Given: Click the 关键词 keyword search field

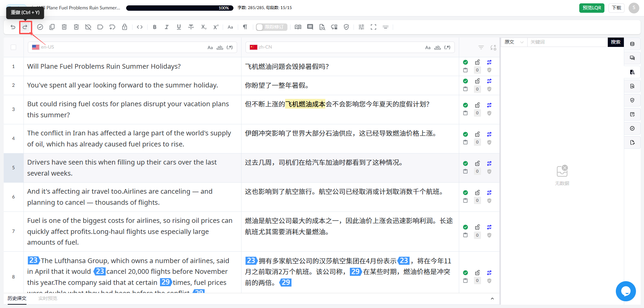Looking at the screenshot, I should pyautogui.click(x=568, y=42).
